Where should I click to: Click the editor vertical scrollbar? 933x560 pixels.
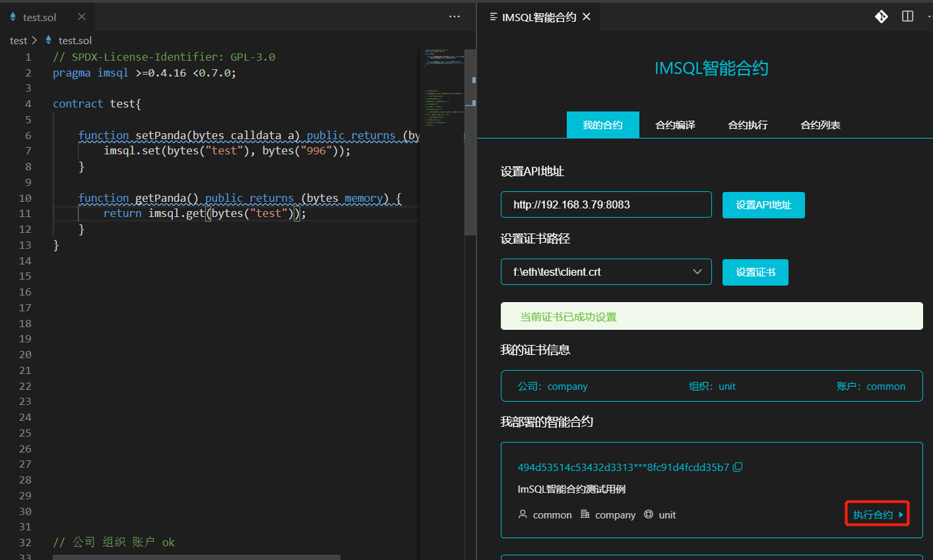[470, 142]
